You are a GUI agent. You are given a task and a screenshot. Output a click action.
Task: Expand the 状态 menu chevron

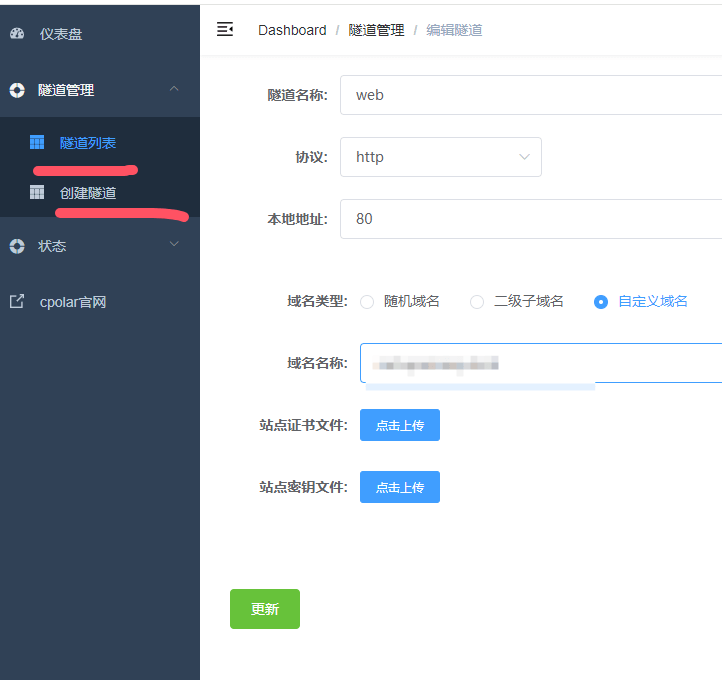[174, 245]
